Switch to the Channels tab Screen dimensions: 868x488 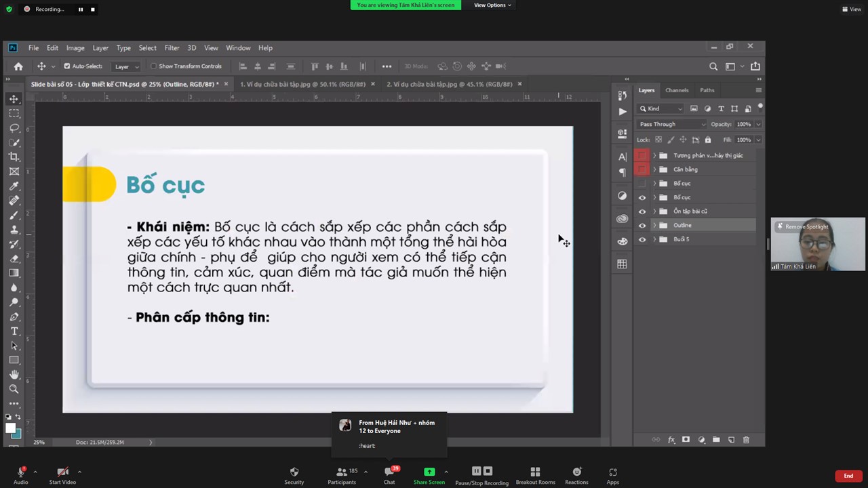pos(677,90)
